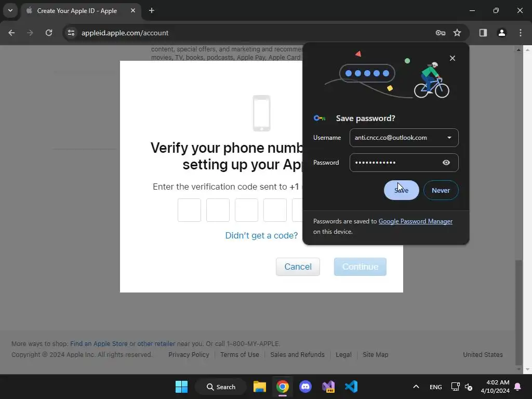The image size is (532, 399).
Task: Open Find an Apple Store link
Action: click(x=99, y=344)
